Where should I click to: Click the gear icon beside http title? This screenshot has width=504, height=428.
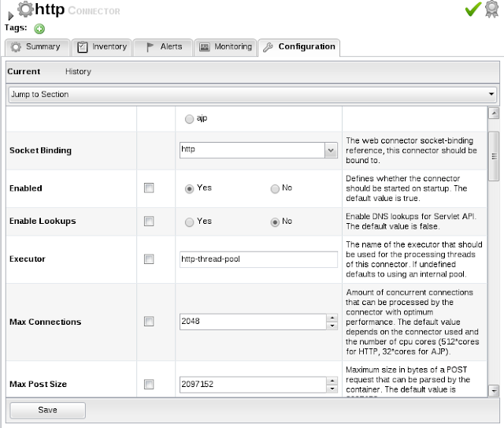(25, 9)
